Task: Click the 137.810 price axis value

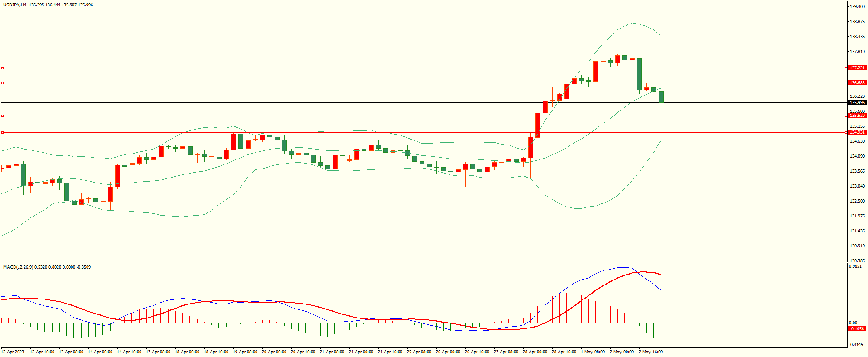Action: pos(857,52)
